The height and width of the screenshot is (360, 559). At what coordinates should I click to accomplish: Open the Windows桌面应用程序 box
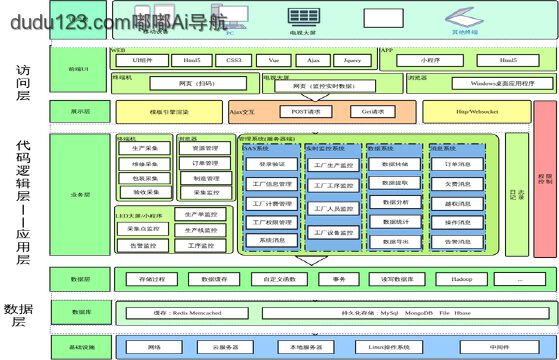click(502, 83)
